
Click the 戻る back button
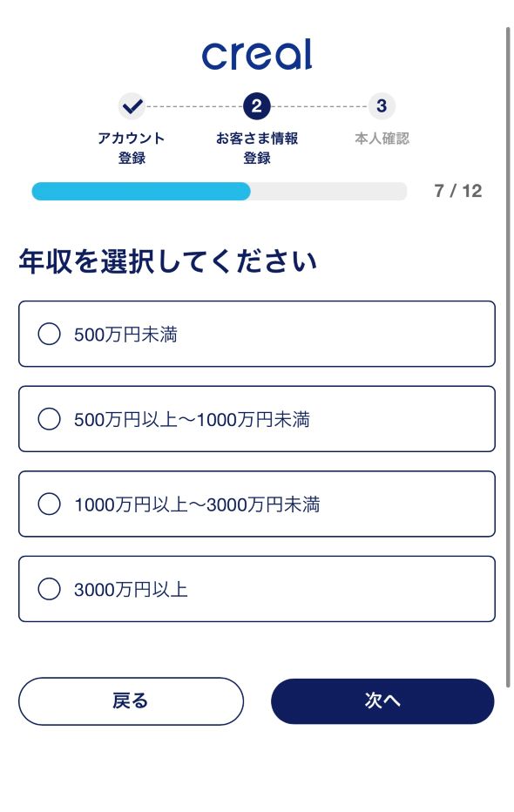tap(131, 701)
